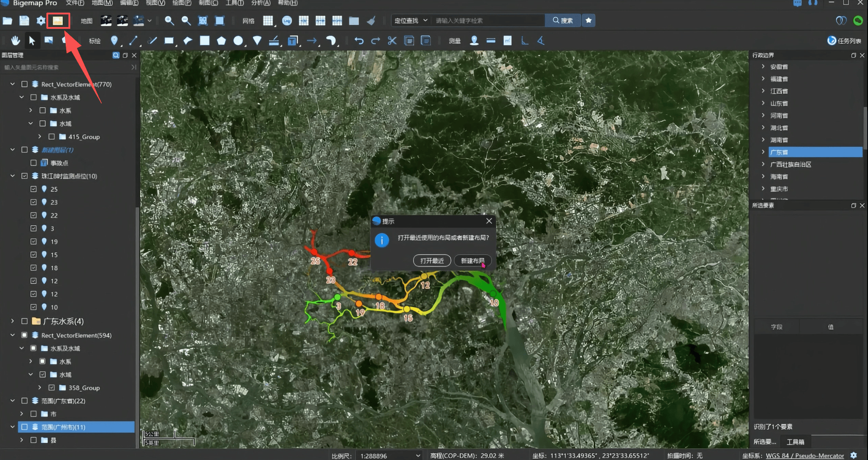This screenshot has width=868, height=460.
Task: Click the zoom out magnifier
Action: (x=186, y=21)
